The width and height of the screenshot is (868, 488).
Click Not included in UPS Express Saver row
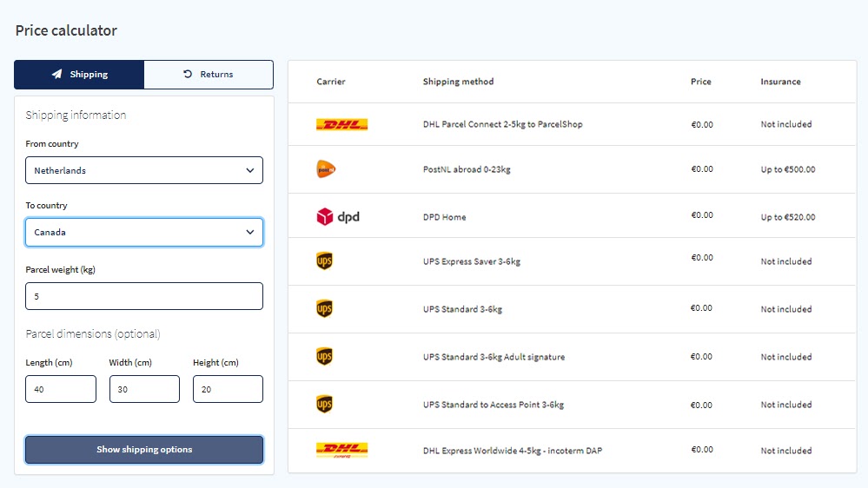tap(786, 261)
